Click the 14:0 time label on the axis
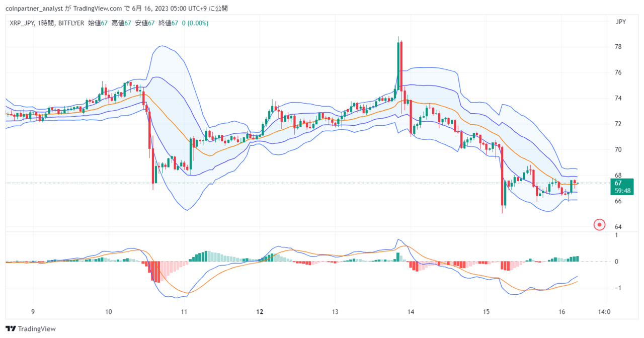Screen dimensions: 644x338 click(x=604, y=311)
